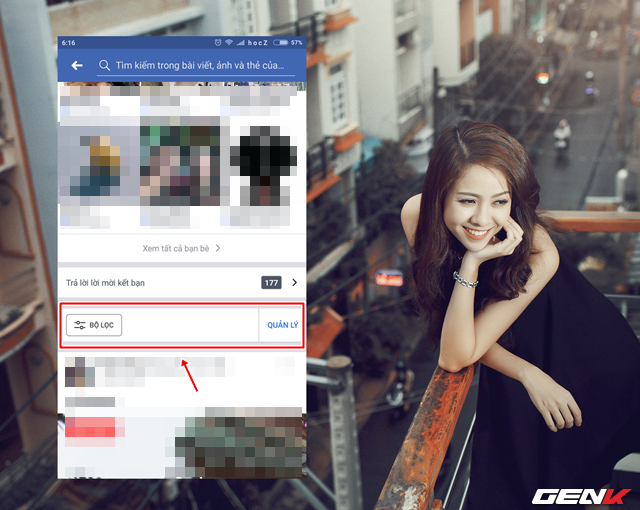Open the first blurred friend photo thumbnail

(x=98, y=161)
